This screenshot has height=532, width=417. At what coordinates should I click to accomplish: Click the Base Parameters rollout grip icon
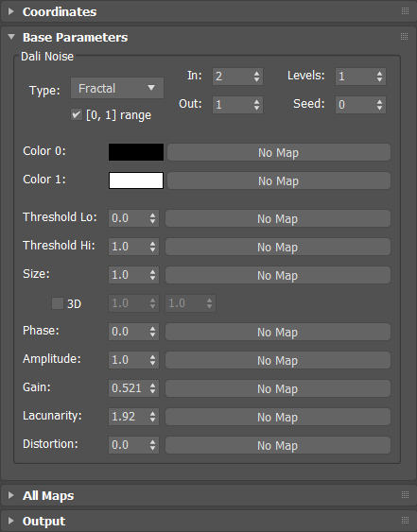(405, 36)
